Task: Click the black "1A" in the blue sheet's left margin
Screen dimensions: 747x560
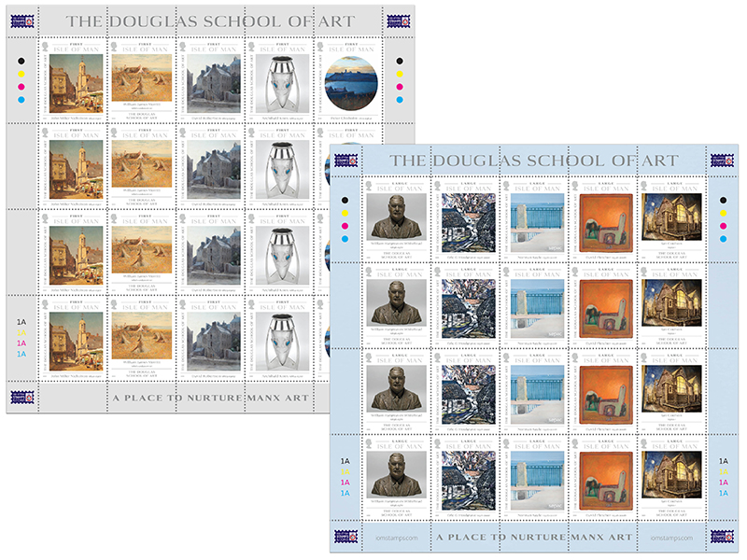Action: tap(345, 461)
